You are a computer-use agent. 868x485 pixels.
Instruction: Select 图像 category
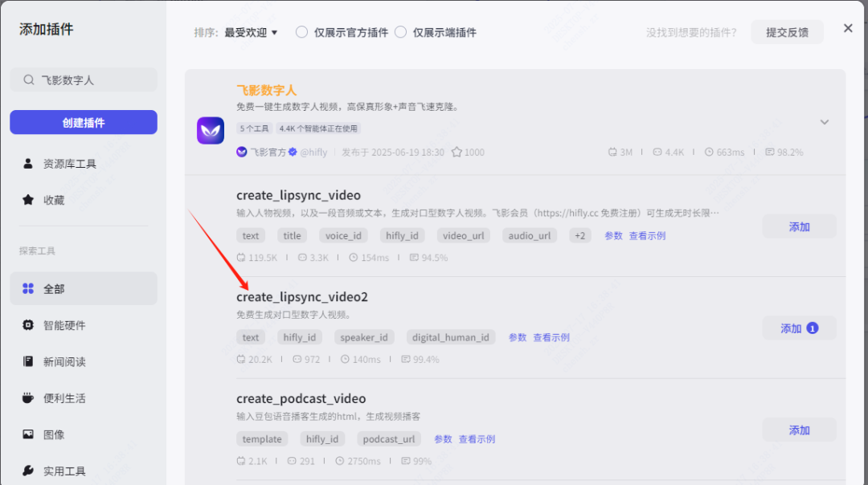[84, 434]
